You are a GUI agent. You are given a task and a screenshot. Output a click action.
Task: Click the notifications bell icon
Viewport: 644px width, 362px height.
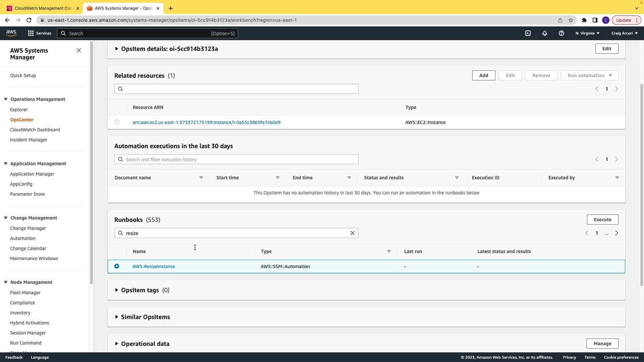pos(545,33)
